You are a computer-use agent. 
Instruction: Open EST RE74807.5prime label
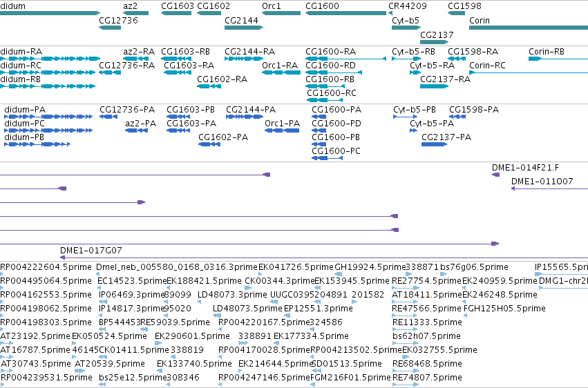click(427, 378)
